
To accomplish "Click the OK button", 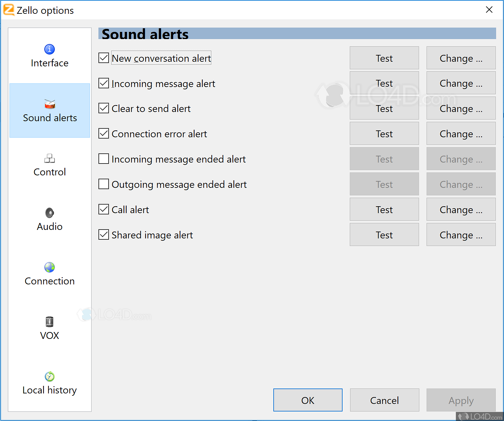I will 307,400.
